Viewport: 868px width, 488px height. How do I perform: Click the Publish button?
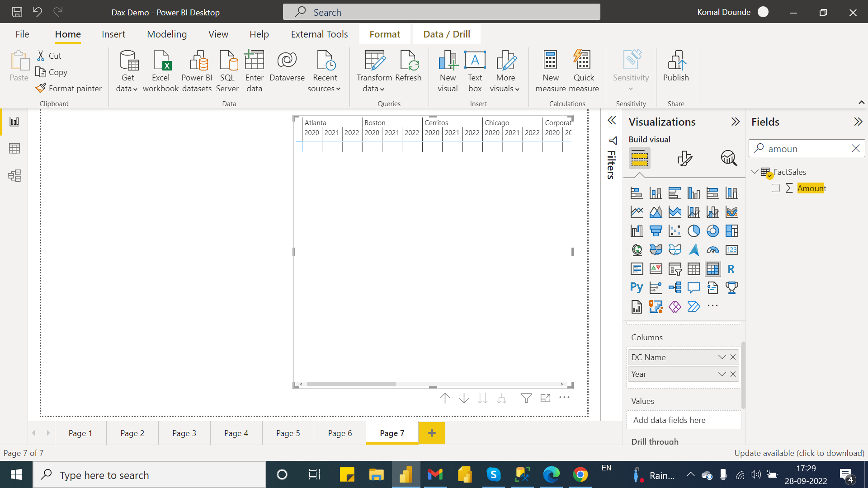(x=676, y=66)
